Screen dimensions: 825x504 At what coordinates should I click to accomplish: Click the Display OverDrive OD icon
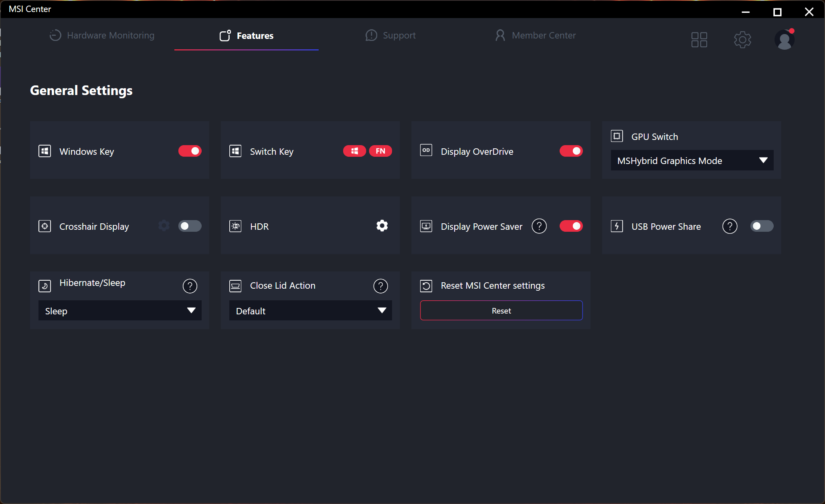[x=426, y=150]
